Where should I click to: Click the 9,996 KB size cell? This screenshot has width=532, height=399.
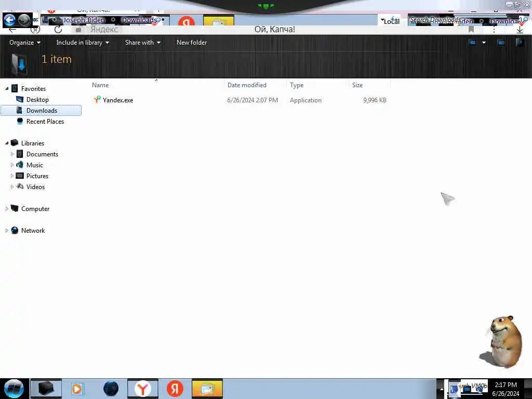pyautogui.click(x=375, y=100)
